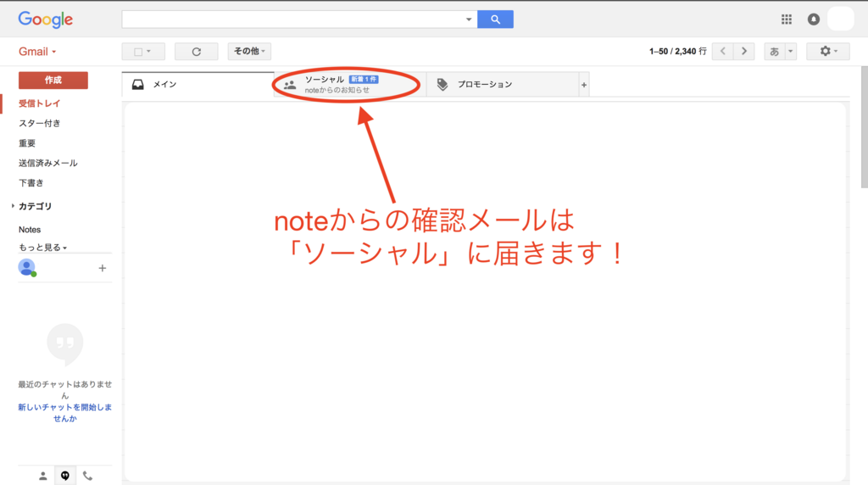Switch to the メイン tab
Image resolution: width=868 pixels, height=485 pixels.
pyautogui.click(x=198, y=85)
